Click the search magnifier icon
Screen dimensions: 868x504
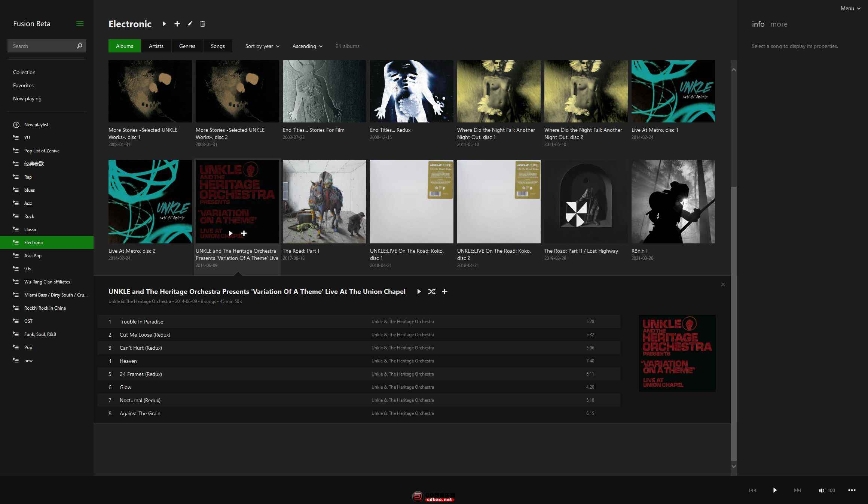(79, 46)
